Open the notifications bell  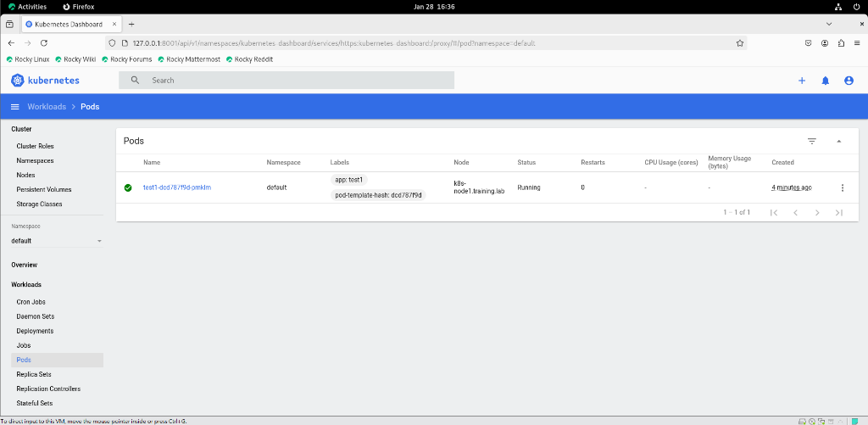(x=826, y=81)
